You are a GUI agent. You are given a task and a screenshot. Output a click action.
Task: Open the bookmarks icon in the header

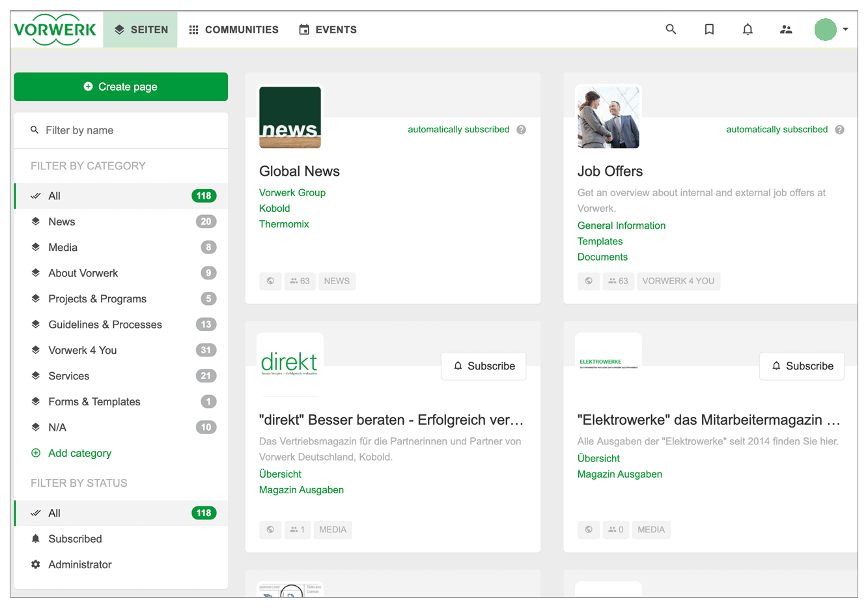[709, 29]
